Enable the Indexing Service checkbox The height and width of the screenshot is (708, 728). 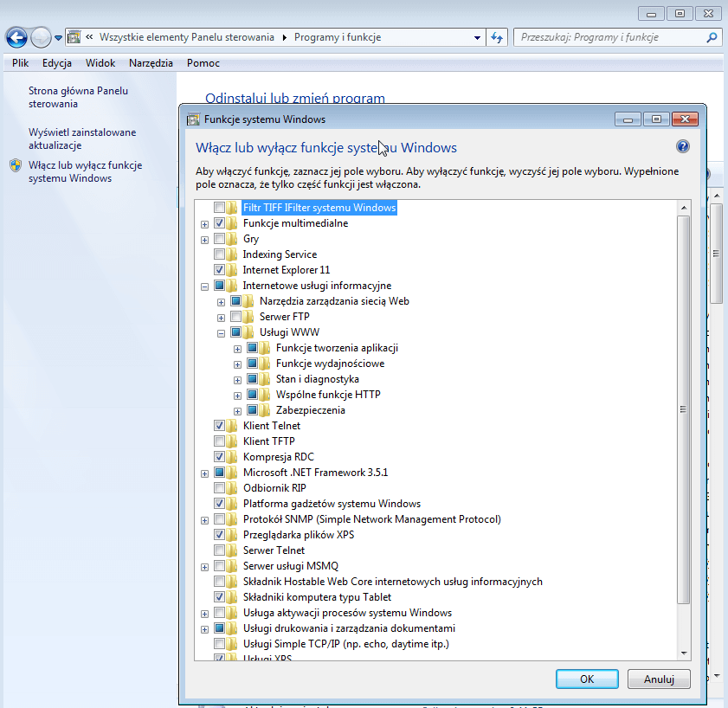pos(219,254)
